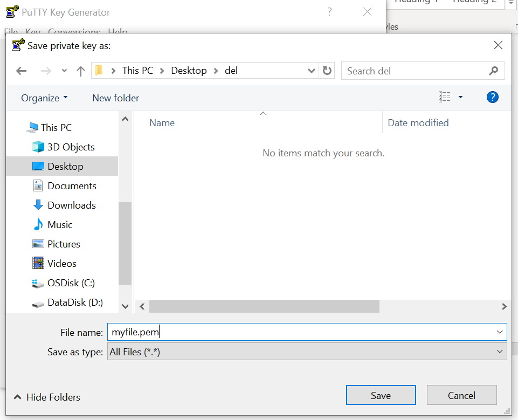Go up one folder level
The height and width of the screenshot is (420, 518).
point(81,71)
